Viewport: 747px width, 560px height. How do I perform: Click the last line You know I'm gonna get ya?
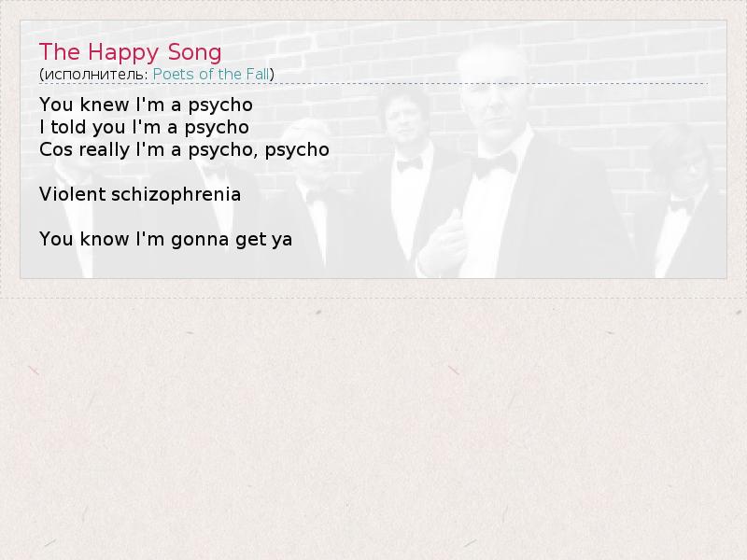point(165,239)
